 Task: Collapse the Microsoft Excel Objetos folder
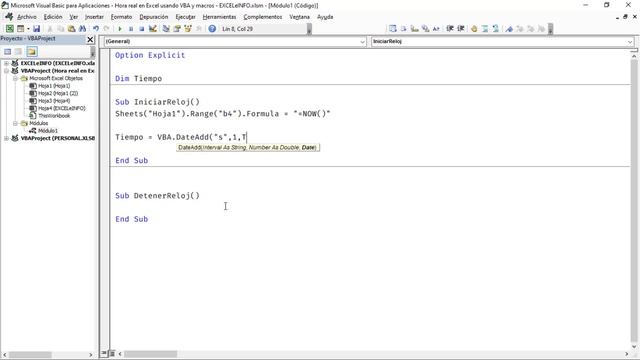[x=15, y=78]
